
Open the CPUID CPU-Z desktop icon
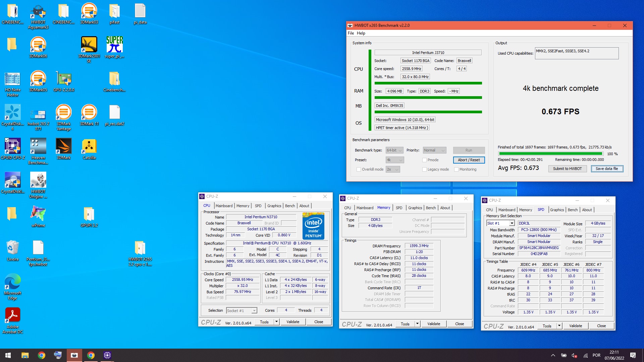click(12, 149)
